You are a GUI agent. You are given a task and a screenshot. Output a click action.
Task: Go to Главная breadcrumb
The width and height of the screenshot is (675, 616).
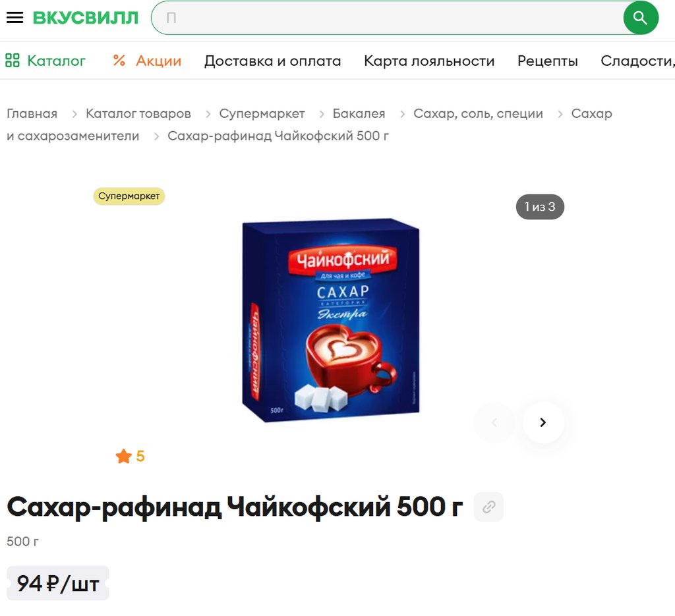click(32, 113)
